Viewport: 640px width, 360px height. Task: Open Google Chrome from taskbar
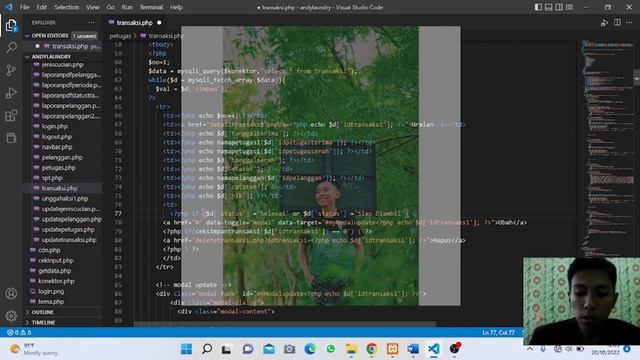pos(371,349)
